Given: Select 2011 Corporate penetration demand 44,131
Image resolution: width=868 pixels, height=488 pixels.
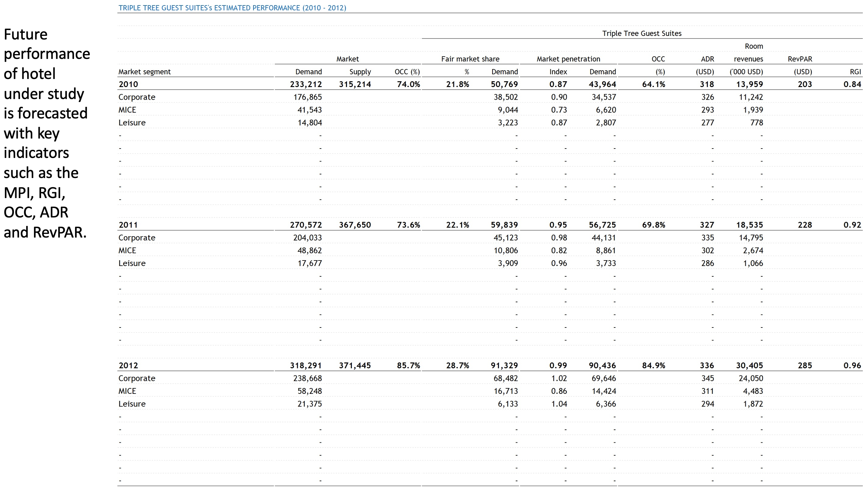Looking at the screenshot, I should click(x=603, y=238).
